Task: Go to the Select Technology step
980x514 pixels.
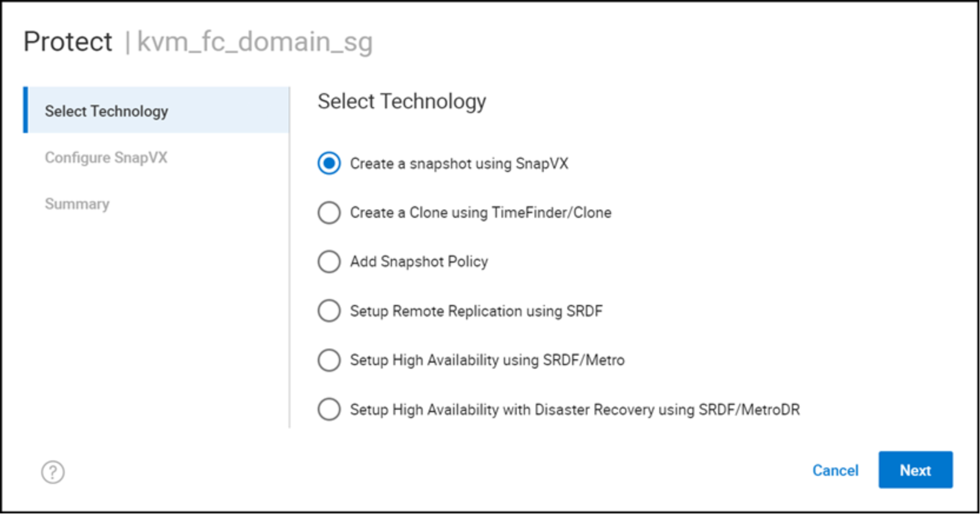Action: tap(157, 110)
